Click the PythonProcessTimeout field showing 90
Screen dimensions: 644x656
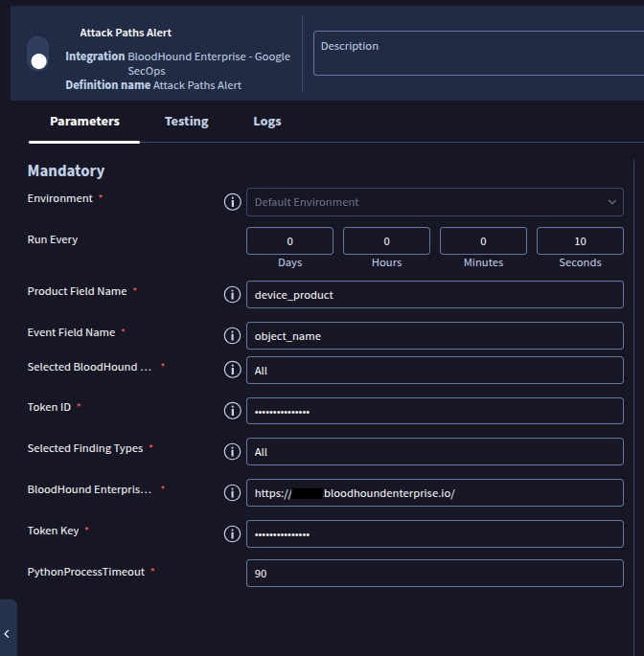pyautogui.click(x=435, y=574)
